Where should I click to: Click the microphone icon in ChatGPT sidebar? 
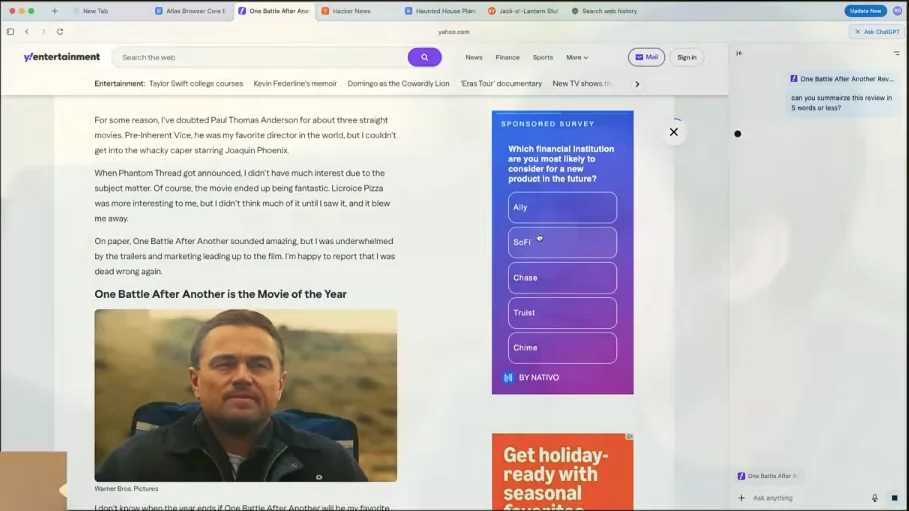point(875,498)
